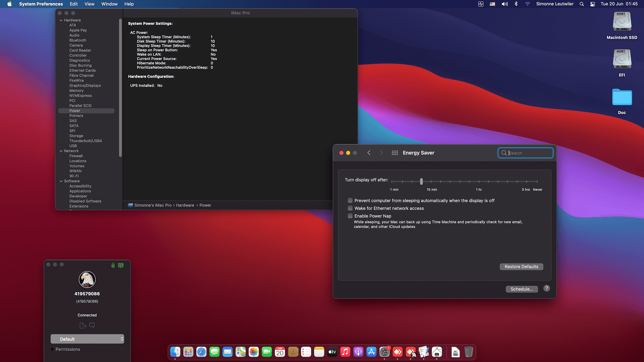This screenshot has height=362, width=644.
Task: Click Simonne's iMac Pro in the path bar
Action: tap(153, 205)
